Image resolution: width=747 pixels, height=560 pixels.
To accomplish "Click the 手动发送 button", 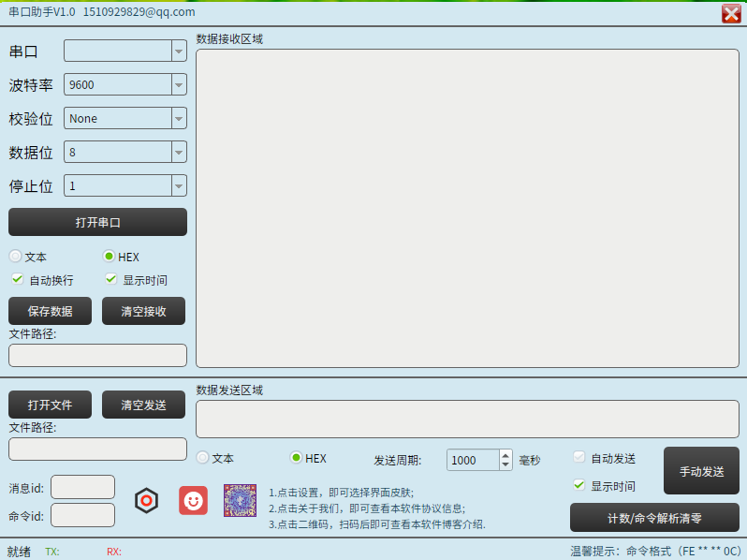I will tap(701, 471).
